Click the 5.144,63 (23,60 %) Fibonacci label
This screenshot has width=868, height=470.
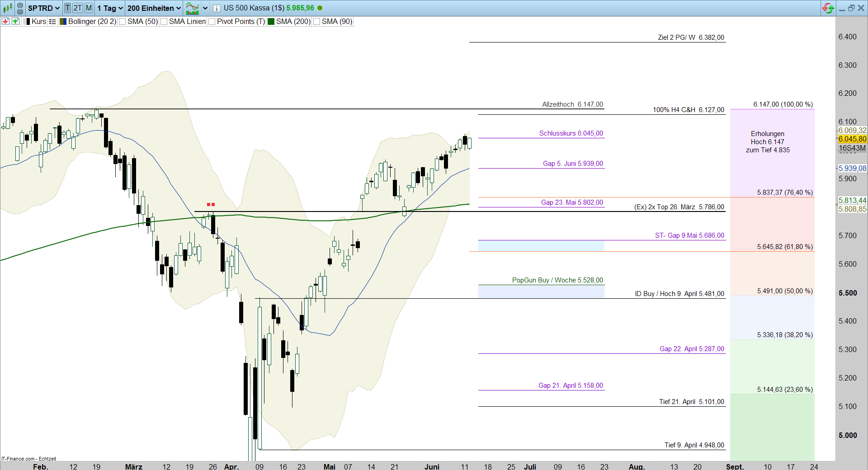tap(785, 390)
